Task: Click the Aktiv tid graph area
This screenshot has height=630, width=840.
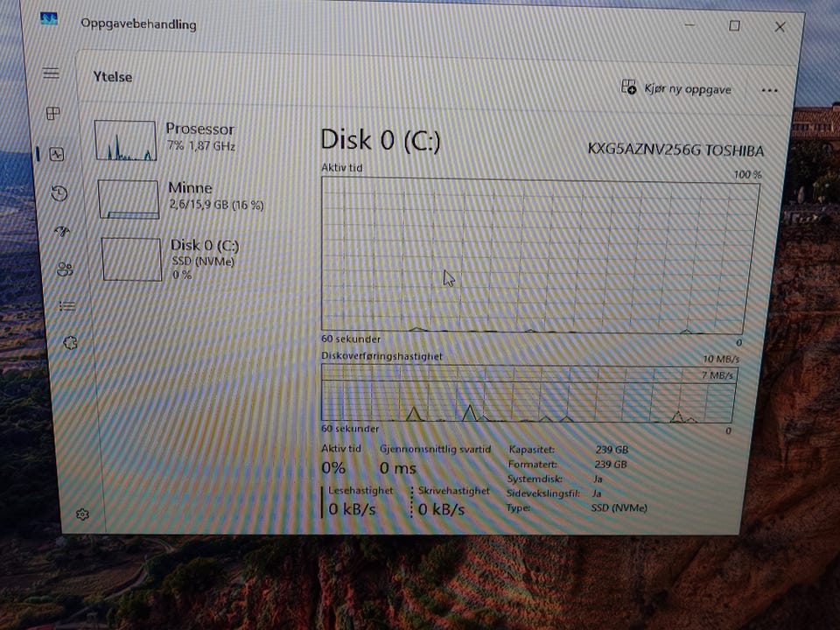Action: 538,256
